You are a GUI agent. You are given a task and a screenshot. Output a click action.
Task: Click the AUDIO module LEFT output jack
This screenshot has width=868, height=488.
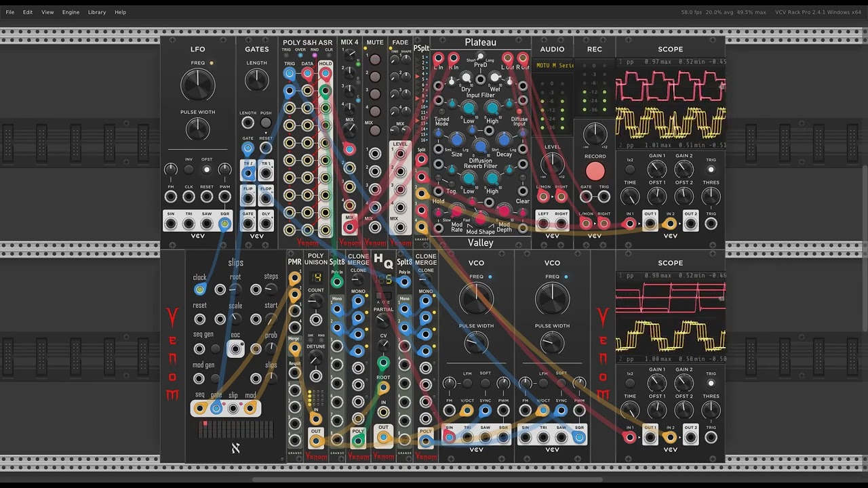click(543, 224)
